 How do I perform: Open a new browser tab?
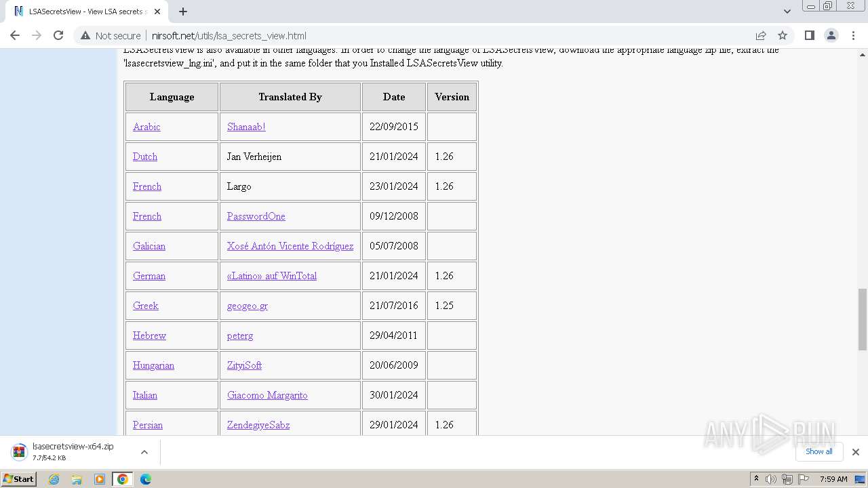(x=182, y=12)
